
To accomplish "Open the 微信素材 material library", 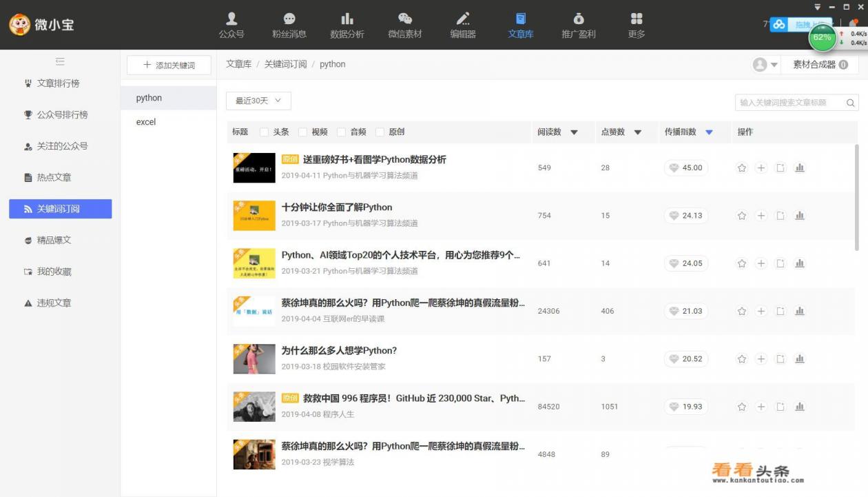I will coord(405,25).
